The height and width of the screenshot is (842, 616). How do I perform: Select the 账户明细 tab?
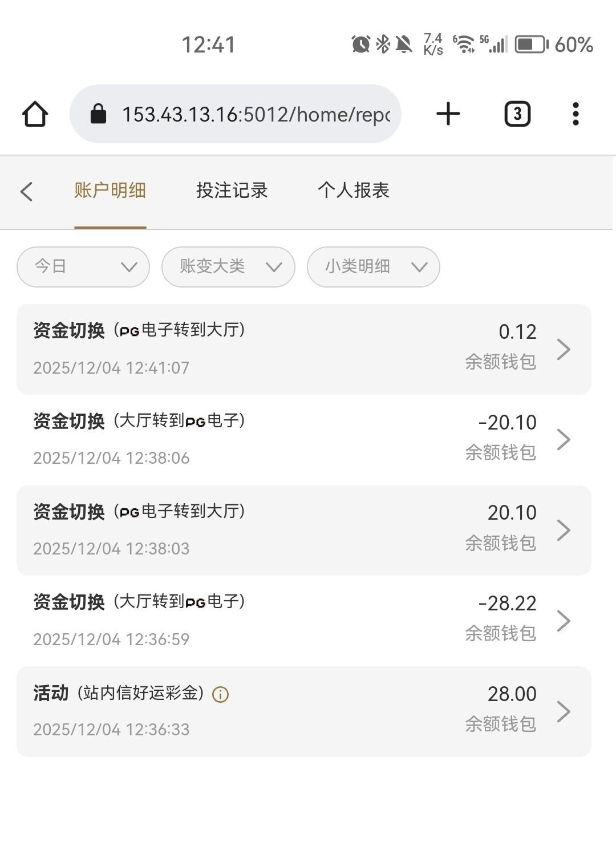point(110,191)
